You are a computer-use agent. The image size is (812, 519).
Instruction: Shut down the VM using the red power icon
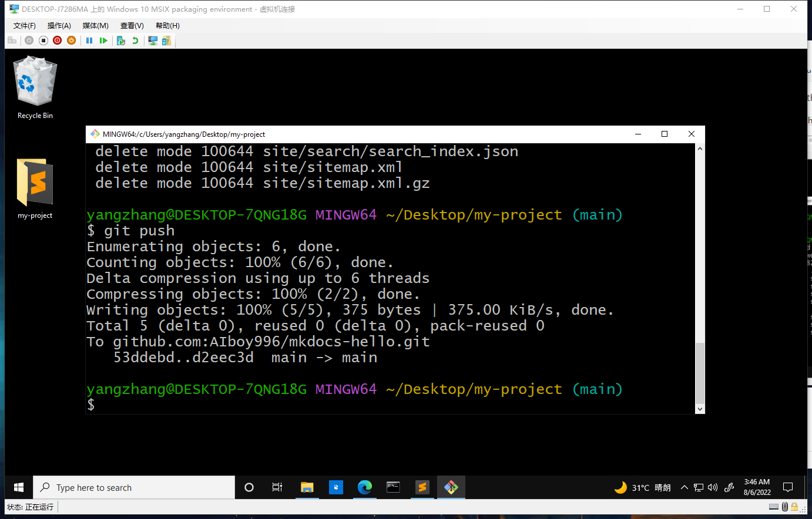click(57, 41)
